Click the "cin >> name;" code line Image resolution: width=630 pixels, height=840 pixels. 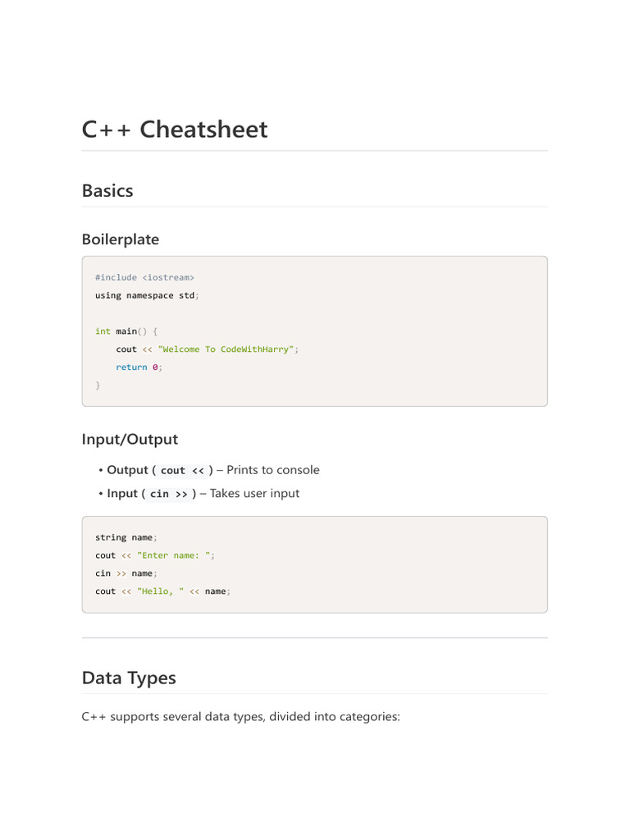tap(126, 573)
